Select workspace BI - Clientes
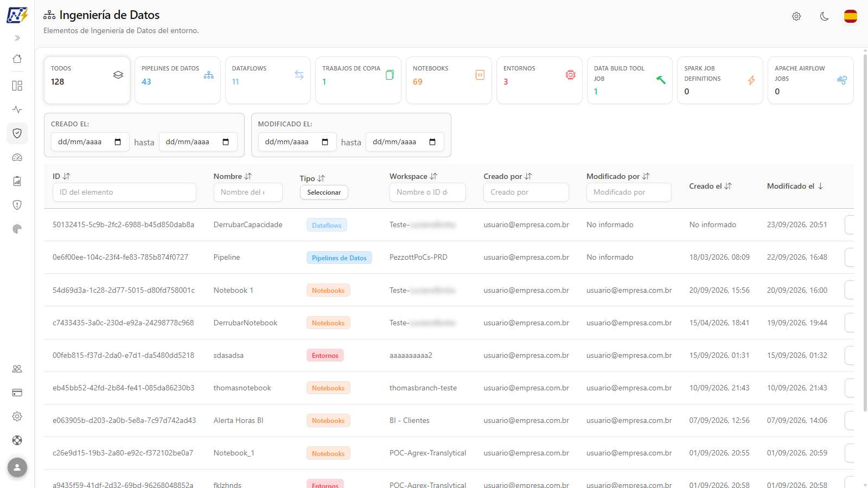Viewport: 868px width, 488px height. pos(410,420)
